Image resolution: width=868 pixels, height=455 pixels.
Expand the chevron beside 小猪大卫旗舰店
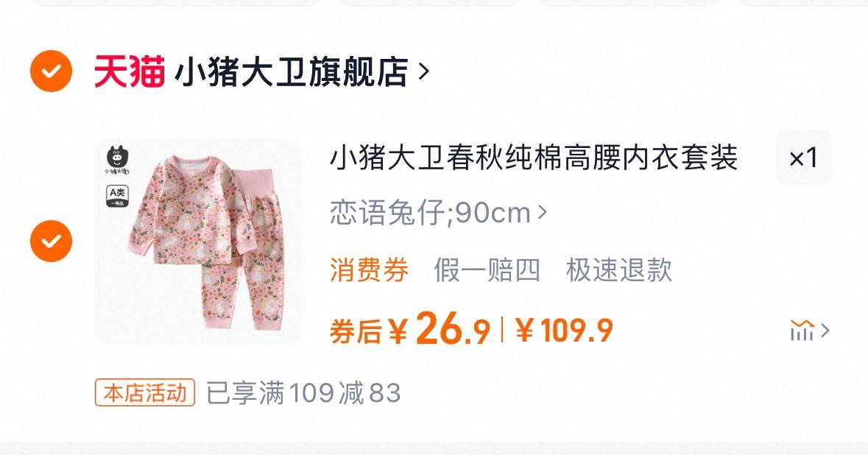(424, 71)
